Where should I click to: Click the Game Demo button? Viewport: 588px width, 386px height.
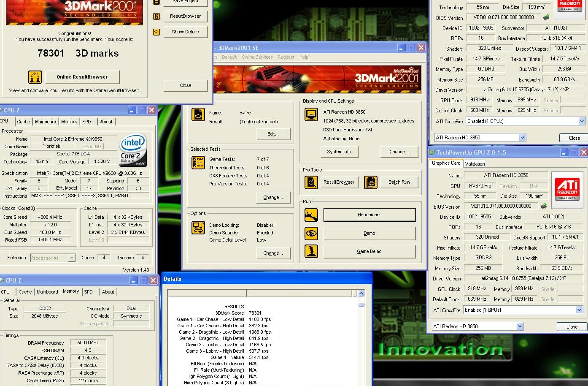pos(369,251)
